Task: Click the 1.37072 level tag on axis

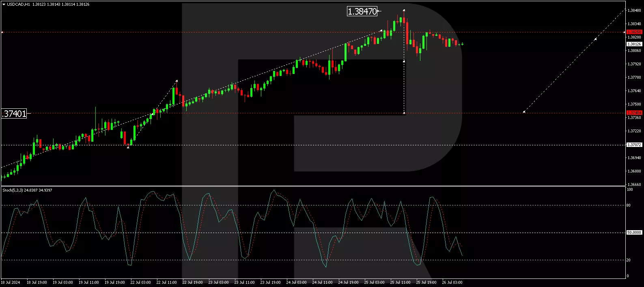Action: (x=634, y=145)
